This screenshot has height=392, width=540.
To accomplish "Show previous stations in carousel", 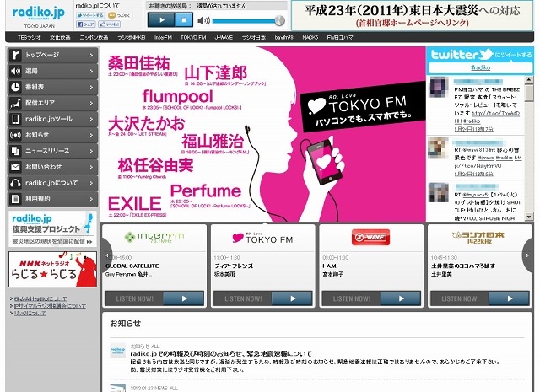I will [x=107, y=255].
